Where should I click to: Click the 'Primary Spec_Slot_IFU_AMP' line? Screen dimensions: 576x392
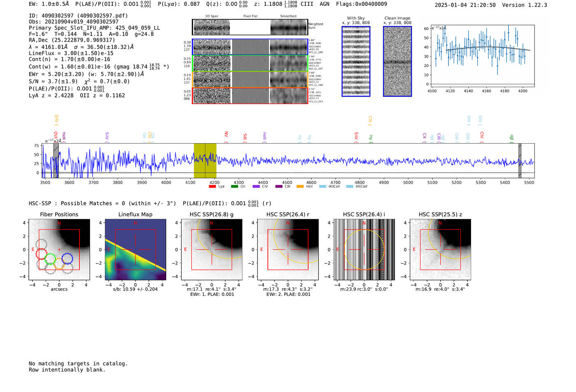click(95, 28)
